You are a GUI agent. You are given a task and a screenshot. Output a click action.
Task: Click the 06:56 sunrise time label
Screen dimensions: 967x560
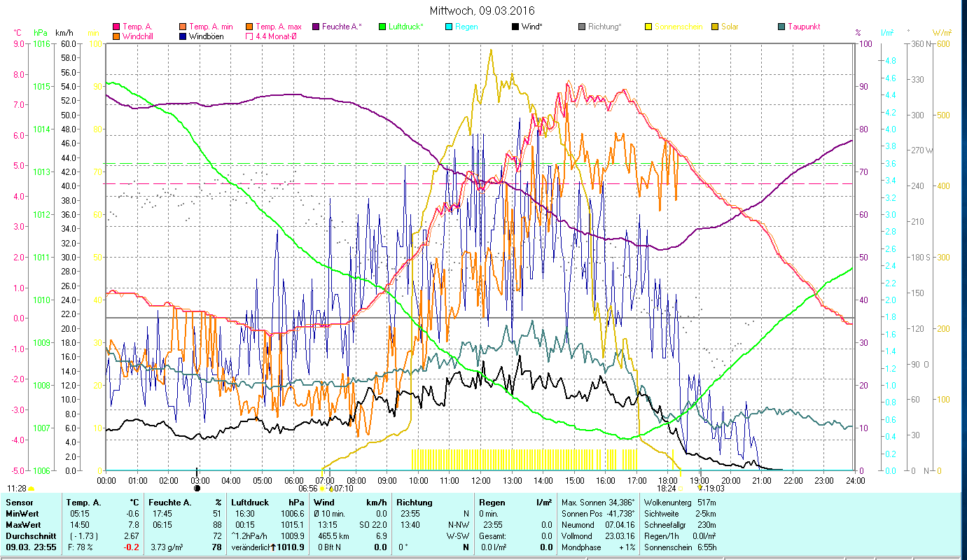tap(307, 489)
